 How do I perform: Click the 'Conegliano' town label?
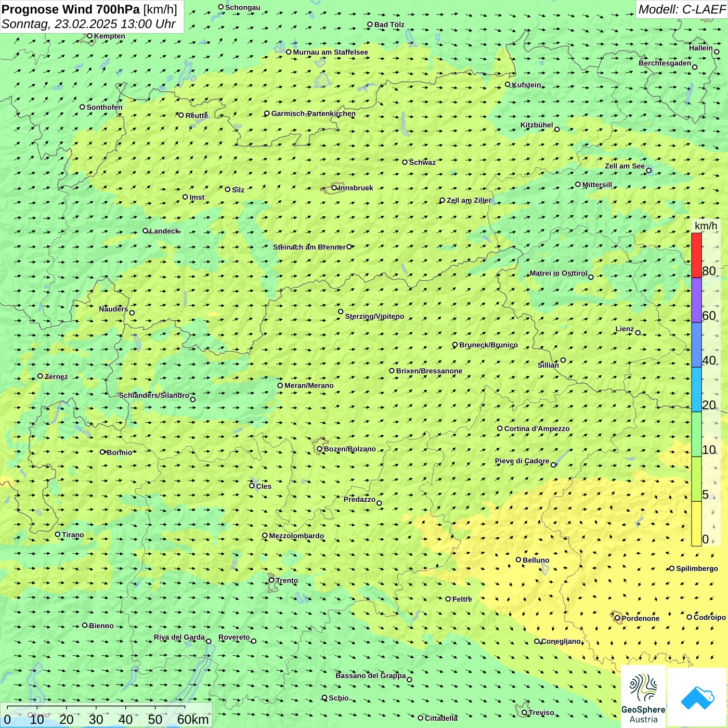pyautogui.click(x=561, y=641)
